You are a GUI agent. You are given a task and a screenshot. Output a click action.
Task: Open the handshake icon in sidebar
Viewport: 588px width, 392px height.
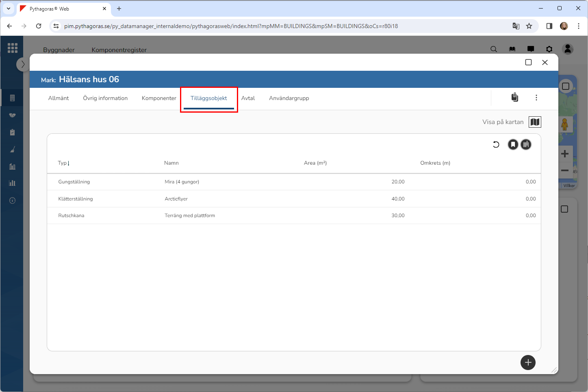(12, 115)
